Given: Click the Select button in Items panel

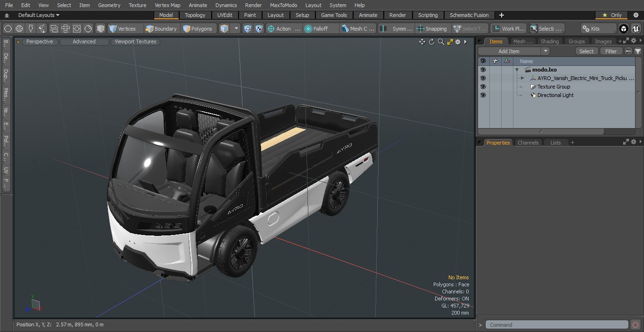Looking at the screenshot, I should pyautogui.click(x=586, y=51).
